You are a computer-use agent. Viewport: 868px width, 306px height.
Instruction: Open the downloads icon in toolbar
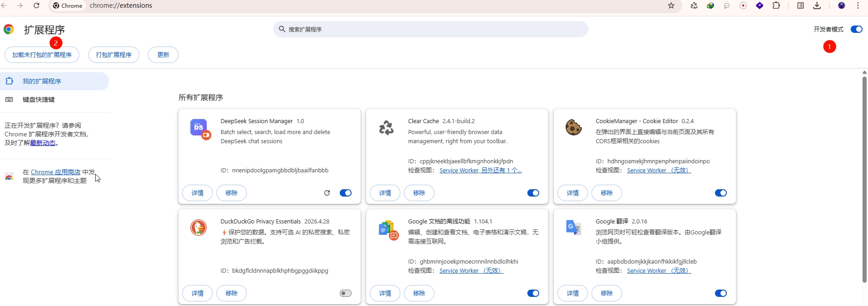click(817, 5)
